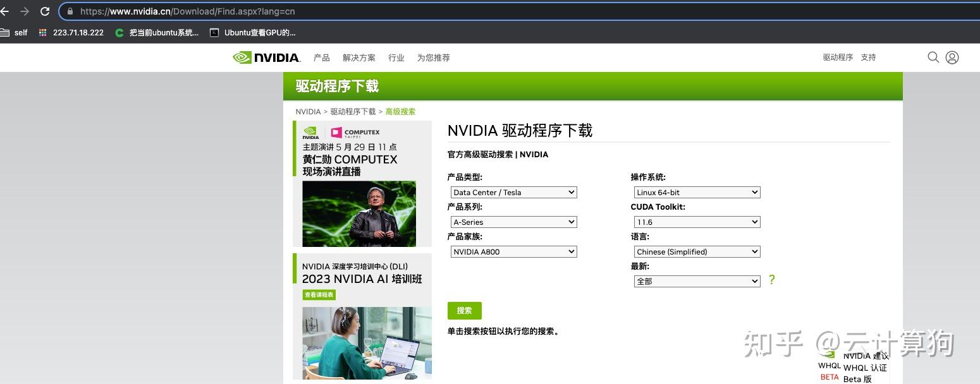Click the 查看课程表 button
This screenshot has height=384, width=980.
click(x=319, y=294)
